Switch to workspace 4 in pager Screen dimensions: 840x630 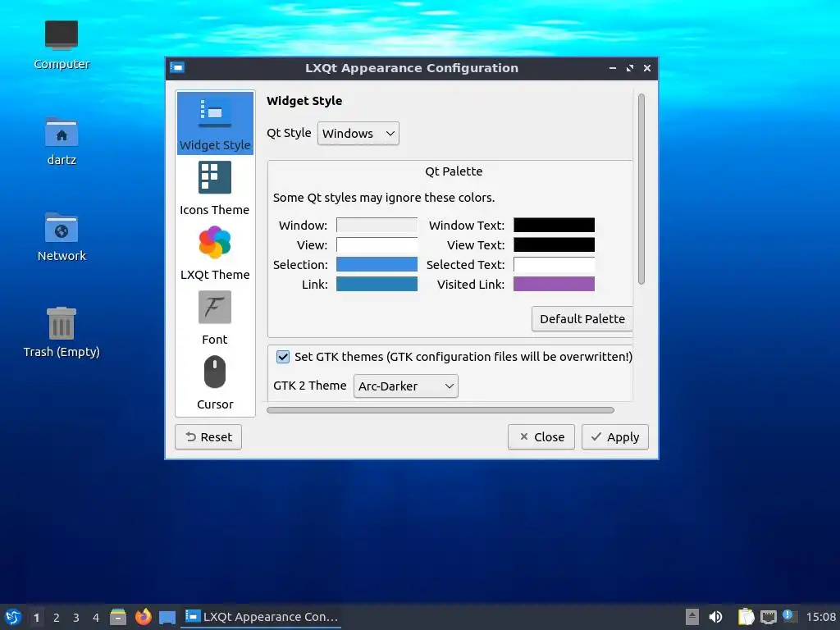96,618
